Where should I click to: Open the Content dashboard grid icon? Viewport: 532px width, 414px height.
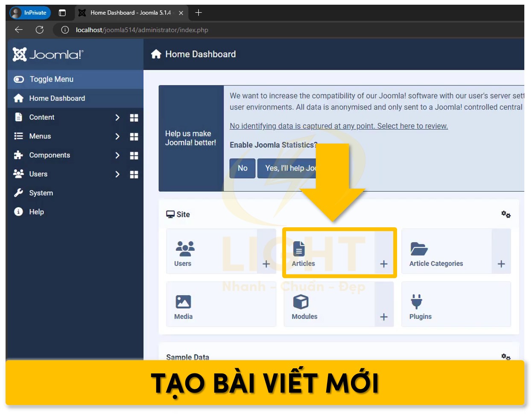[134, 118]
